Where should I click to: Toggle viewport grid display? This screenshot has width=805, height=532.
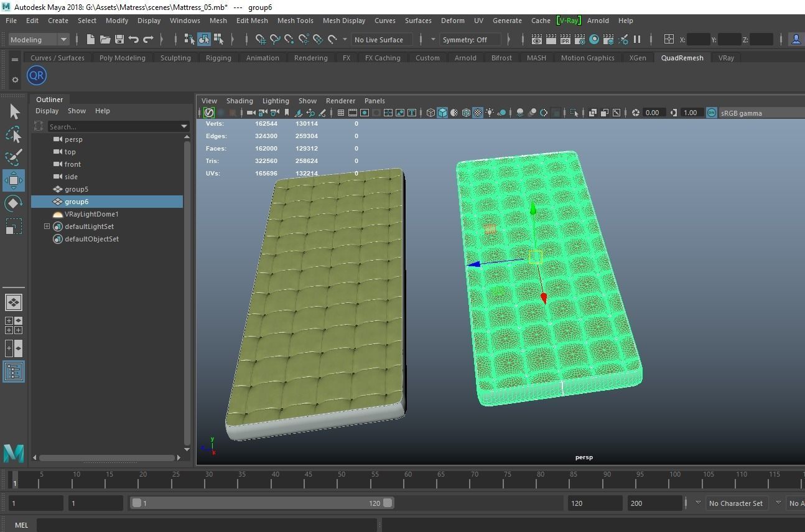click(x=341, y=113)
